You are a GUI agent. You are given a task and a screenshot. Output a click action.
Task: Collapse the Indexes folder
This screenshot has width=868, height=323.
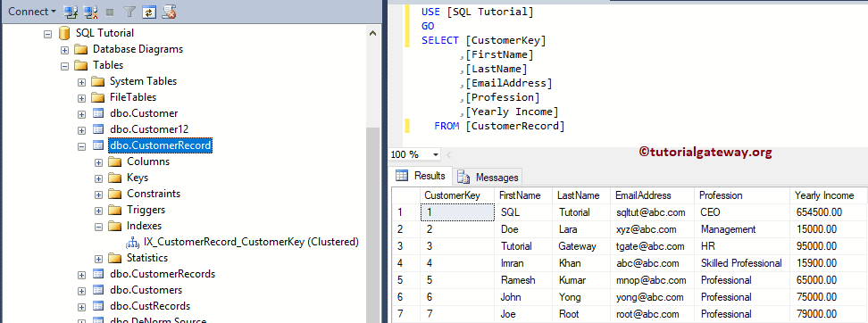pyautogui.click(x=99, y=227)
